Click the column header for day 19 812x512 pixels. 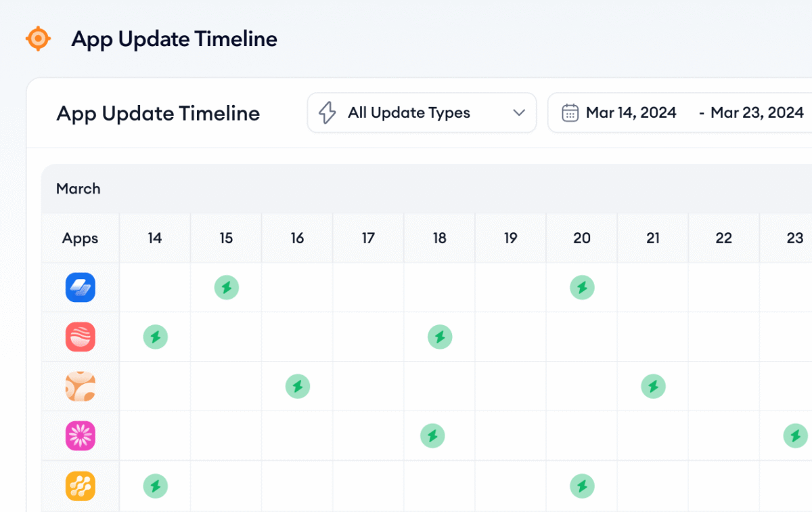pos(510,238)
